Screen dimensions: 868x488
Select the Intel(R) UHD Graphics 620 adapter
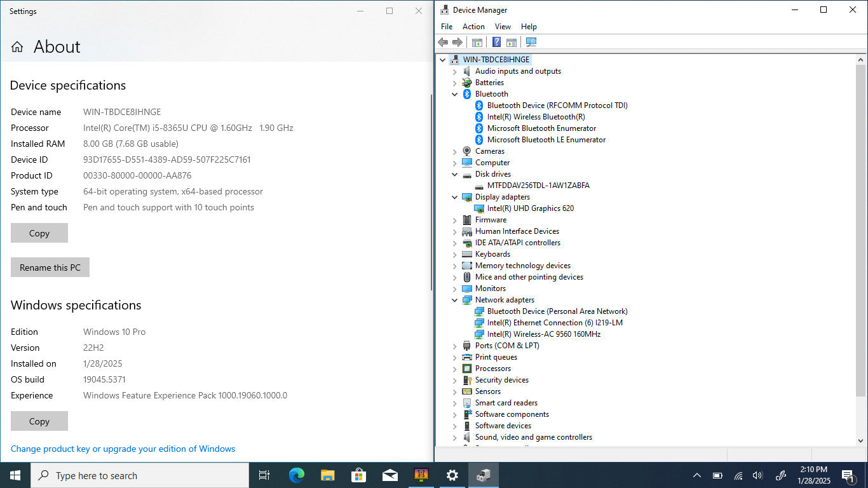pyautogui.click(x=530, y=208)
